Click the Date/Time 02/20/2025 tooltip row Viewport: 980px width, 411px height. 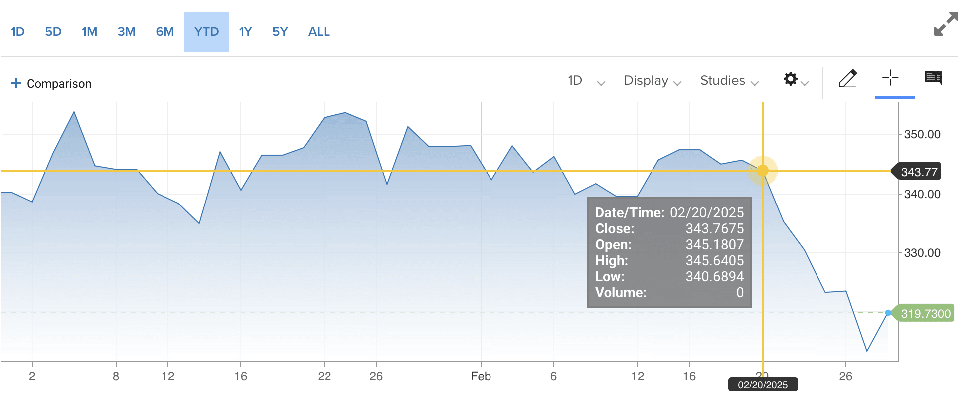pos(669,213)
